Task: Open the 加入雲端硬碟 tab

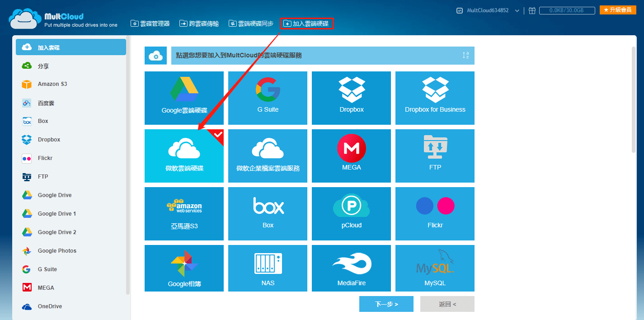Action: pyautogui.click(x=307, y=24)
